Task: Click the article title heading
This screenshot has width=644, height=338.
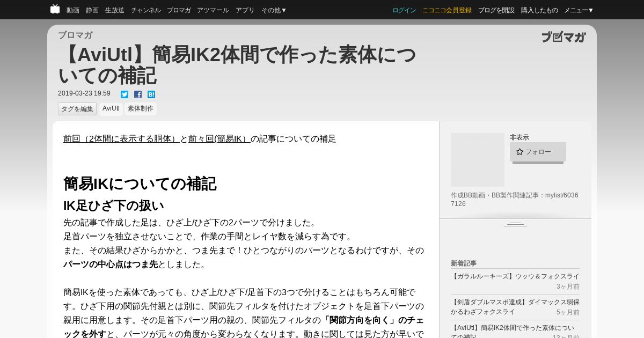Action: 237,65
